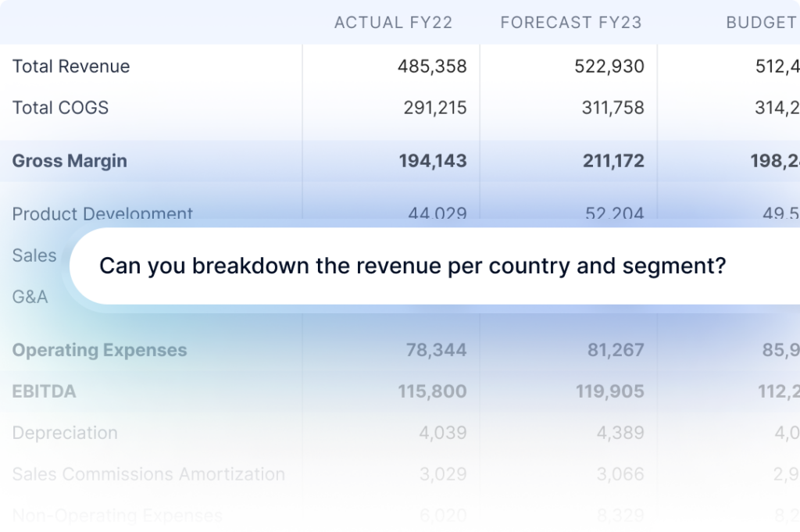Select the Total COGS row label
Image resolution: width=800 pixels, height=532 pixels.
tap(60, 108)
